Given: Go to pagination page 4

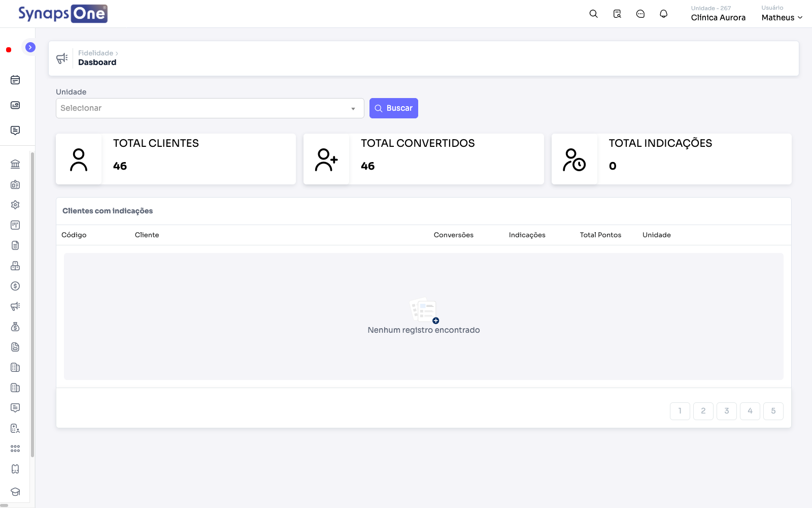Looking at the screenshot, I should (x=750, y=411).
